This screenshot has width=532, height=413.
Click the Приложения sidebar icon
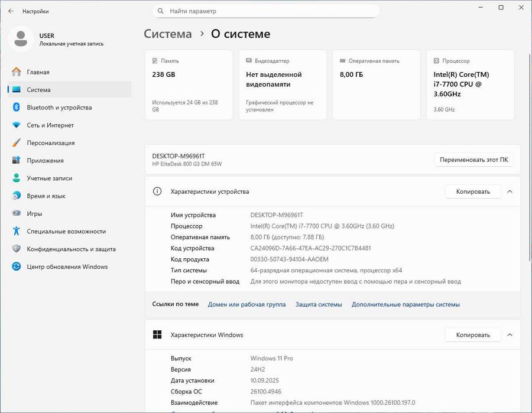coord(17,161)
